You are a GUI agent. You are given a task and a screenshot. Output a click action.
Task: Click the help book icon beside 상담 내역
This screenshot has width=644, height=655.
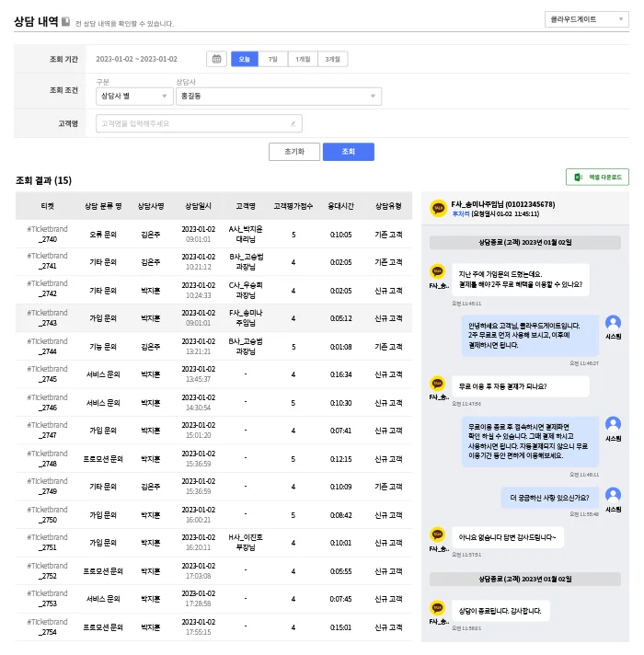point(65,21)
